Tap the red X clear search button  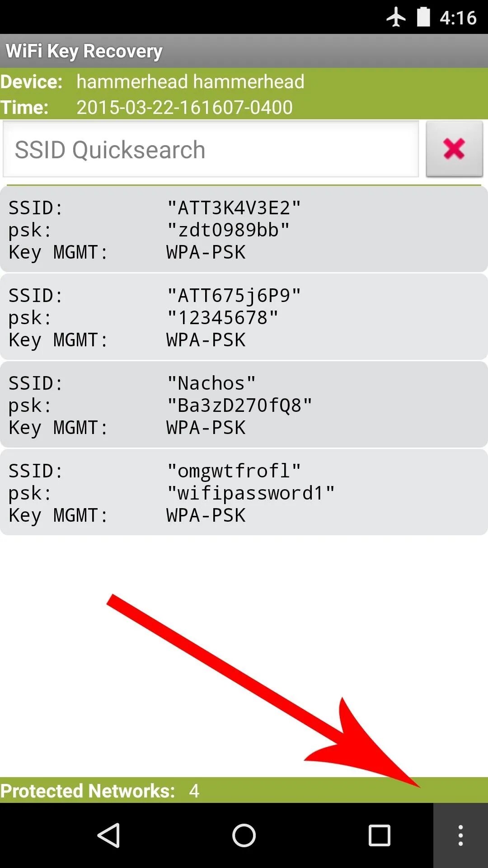click(454, 149)
